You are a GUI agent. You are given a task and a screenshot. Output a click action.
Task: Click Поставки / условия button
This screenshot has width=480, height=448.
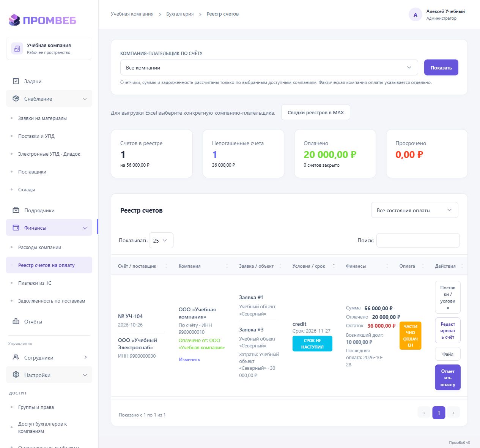448,297
